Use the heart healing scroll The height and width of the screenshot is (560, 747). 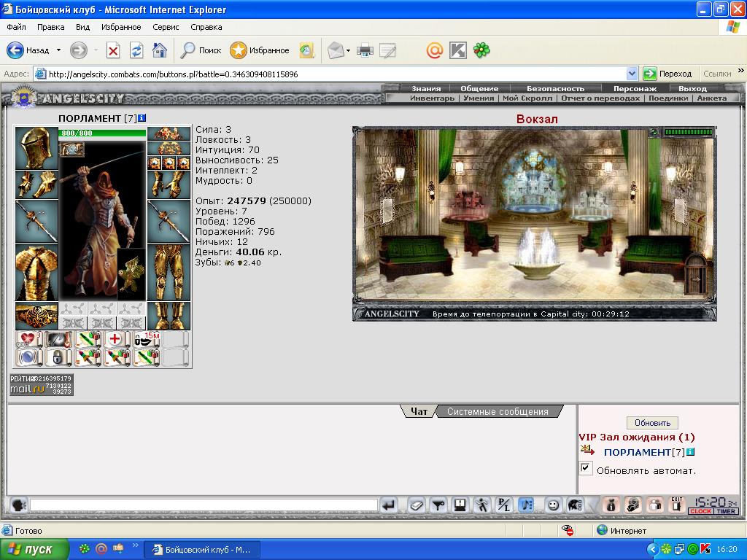coord(29,340)
